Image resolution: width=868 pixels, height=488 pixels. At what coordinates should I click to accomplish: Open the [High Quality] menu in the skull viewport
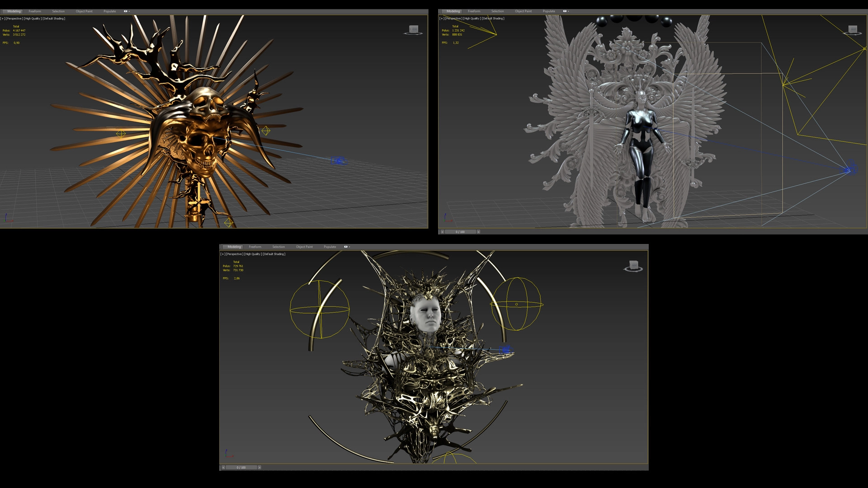pyautogui.click(x=33, y=19)
